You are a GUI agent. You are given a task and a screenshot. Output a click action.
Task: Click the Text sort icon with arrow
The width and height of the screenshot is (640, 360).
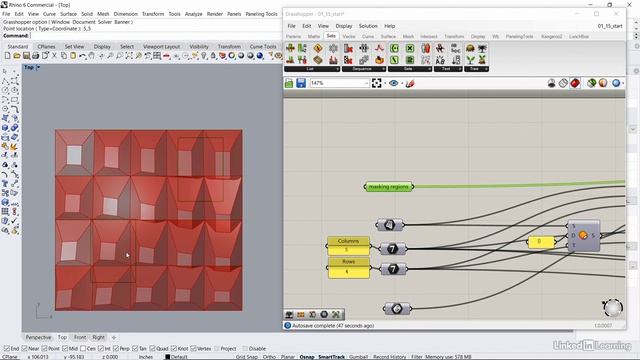point(456,60)
